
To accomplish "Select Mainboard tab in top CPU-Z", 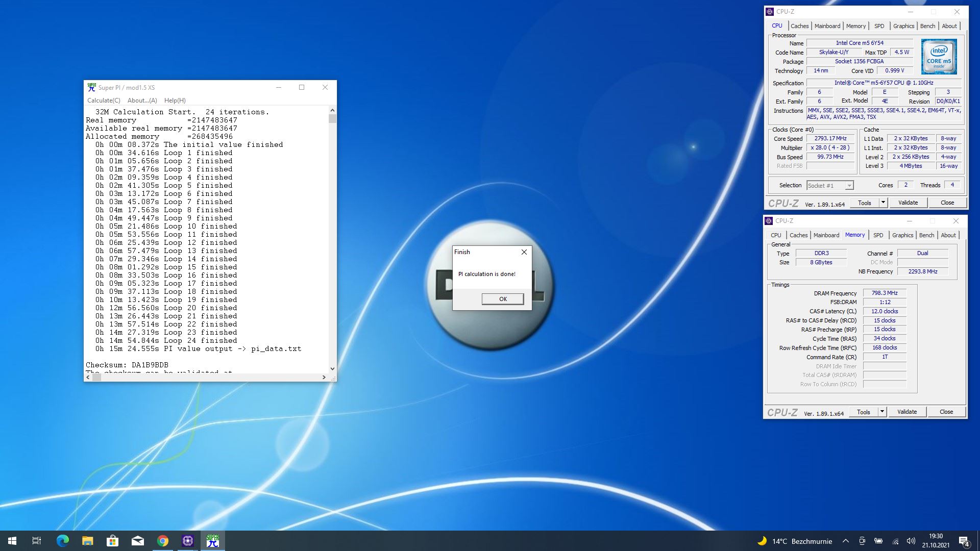I will (827, 26).
